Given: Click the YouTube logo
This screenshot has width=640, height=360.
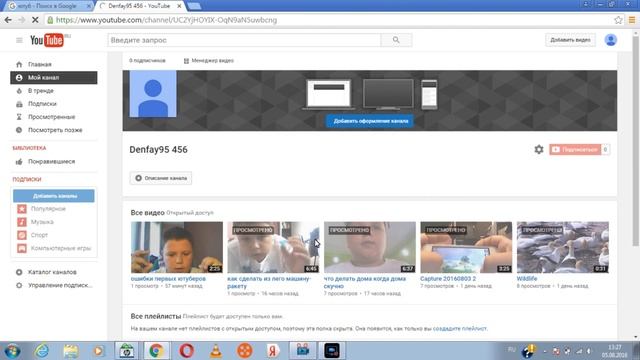Looking at the screenshot, I should tap(47, 40).
